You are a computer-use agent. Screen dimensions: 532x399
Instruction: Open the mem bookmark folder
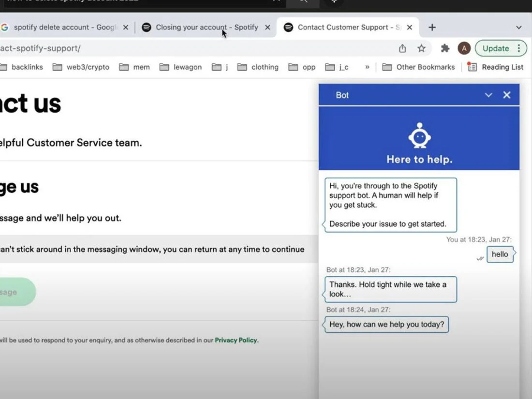click(134, 67)
